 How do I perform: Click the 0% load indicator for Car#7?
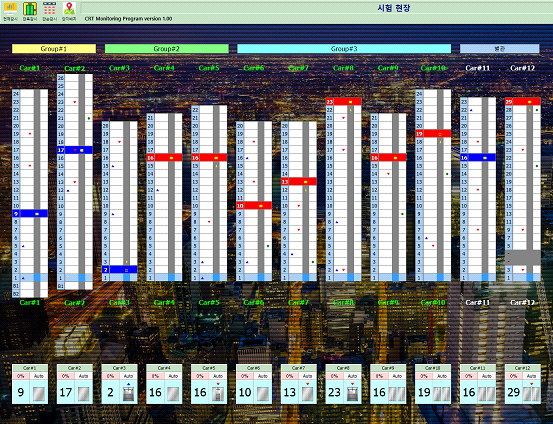pos(289,376)
